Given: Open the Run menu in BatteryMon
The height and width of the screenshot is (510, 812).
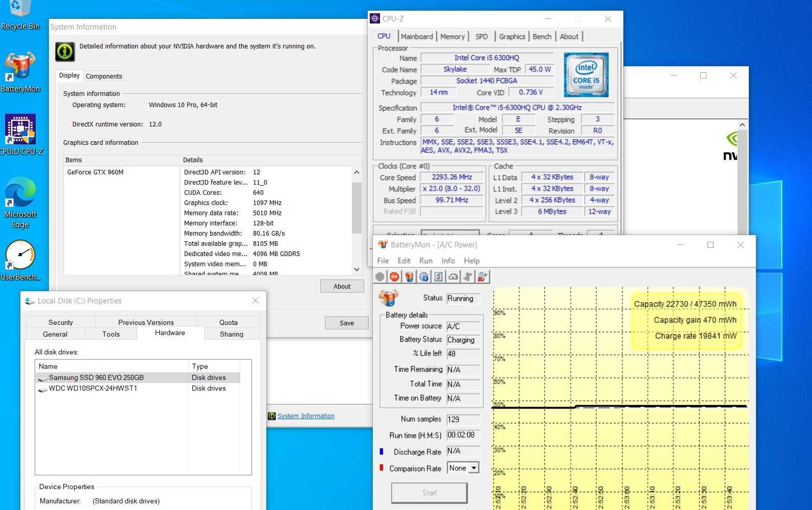Looking at the screenshot, I should 426,261.
